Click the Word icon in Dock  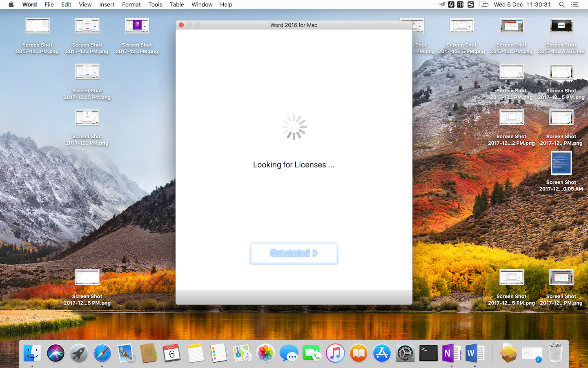475,353
